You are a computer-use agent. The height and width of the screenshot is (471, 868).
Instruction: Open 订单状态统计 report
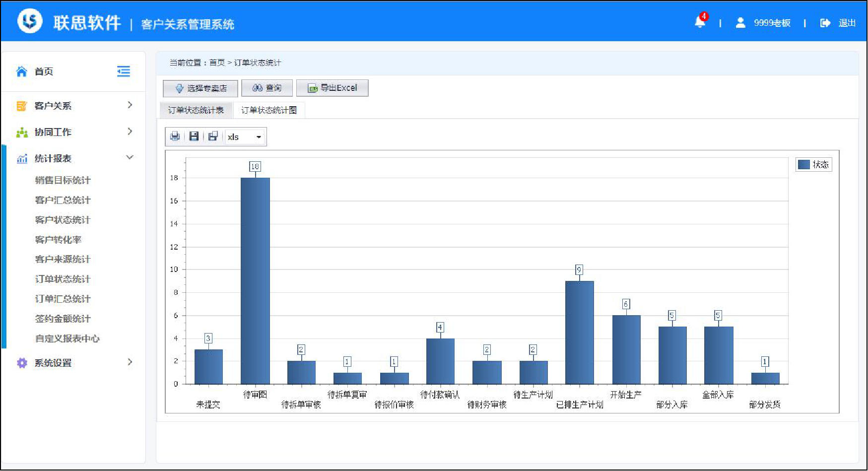[x=63, y=279]
